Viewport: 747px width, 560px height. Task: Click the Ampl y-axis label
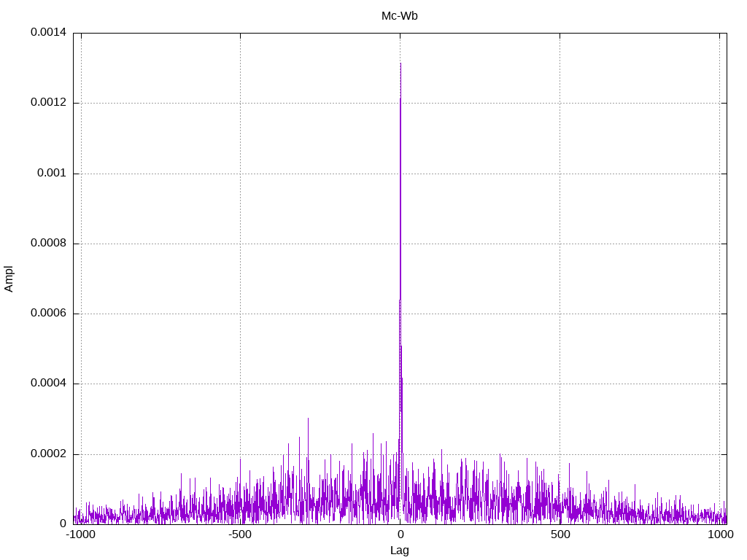click(9, 279)
